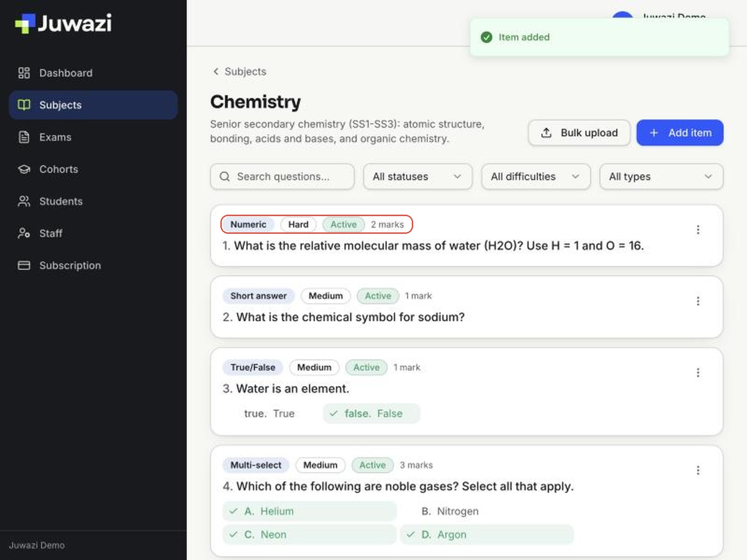The image size is (747, 560).
Task: Select the 'false. False' answer option
Action: [x=372, y=413]
